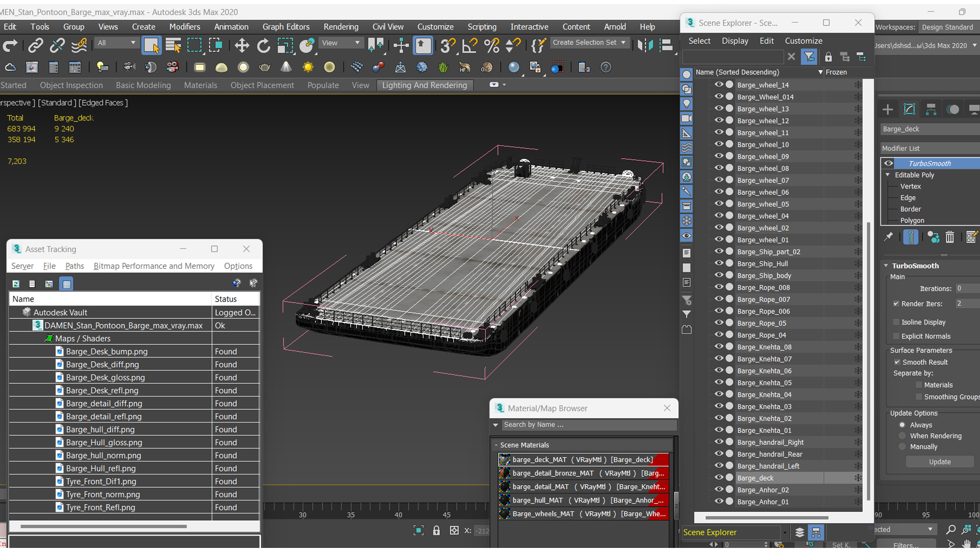Open the Modifiers menu
Viewport: 980px width, 551px height.
click(185, 27)
